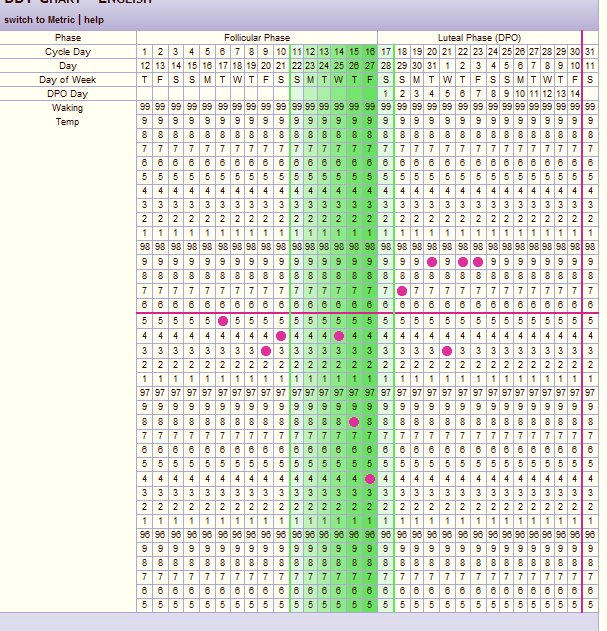Select the 97.8 temperature dot on cycle day 15
Image resolution: width=607 pixels, height=631 pixels.
click(x=354, y=422)
